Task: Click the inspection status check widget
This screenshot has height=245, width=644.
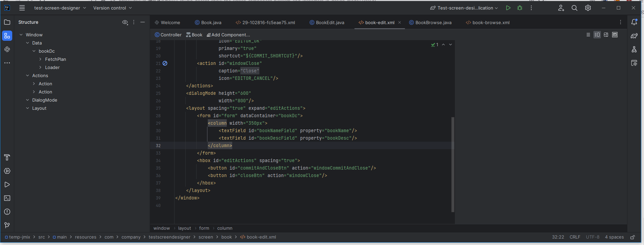Action: click(x=435, y=45)
